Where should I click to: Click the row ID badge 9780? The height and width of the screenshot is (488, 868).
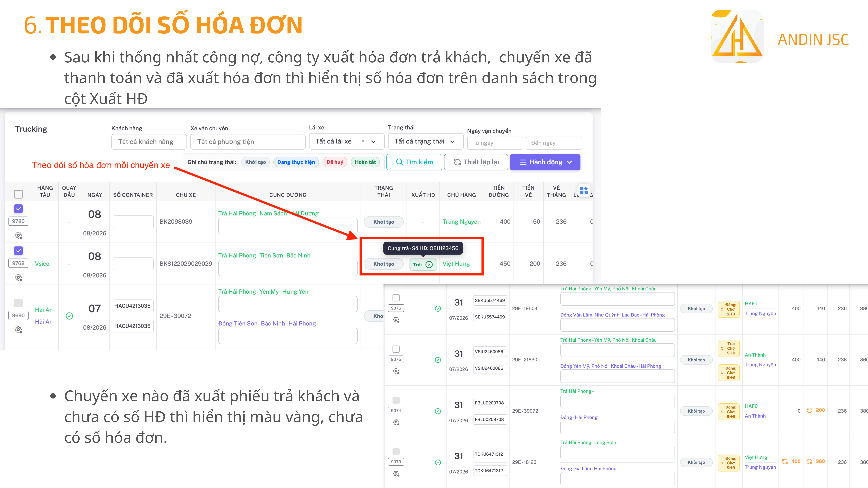(x=19, y=221)
